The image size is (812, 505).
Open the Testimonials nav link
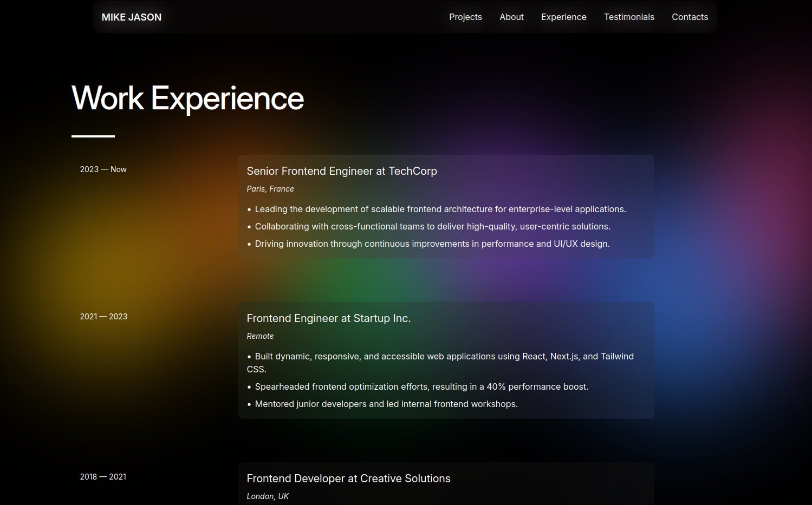click(x=629, y=17)
